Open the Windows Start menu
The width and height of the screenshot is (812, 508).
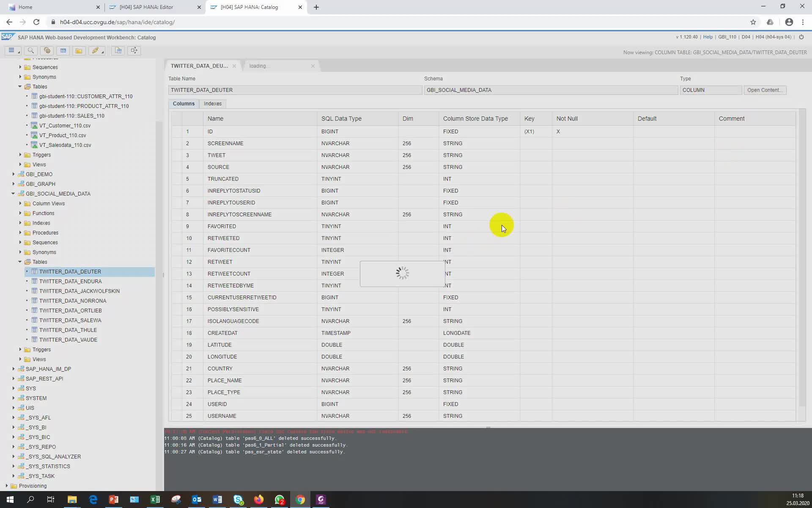pyautogui.click(x=10, y=500)
